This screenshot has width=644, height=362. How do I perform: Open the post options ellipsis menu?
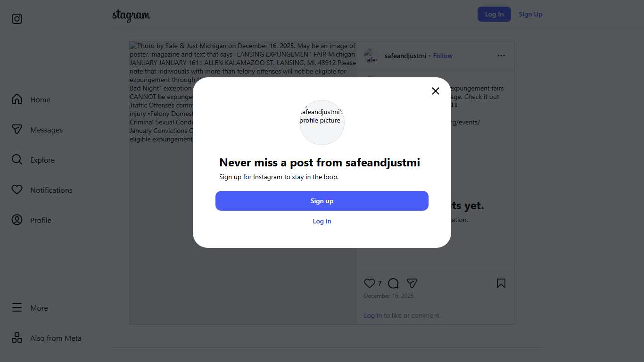501,56
